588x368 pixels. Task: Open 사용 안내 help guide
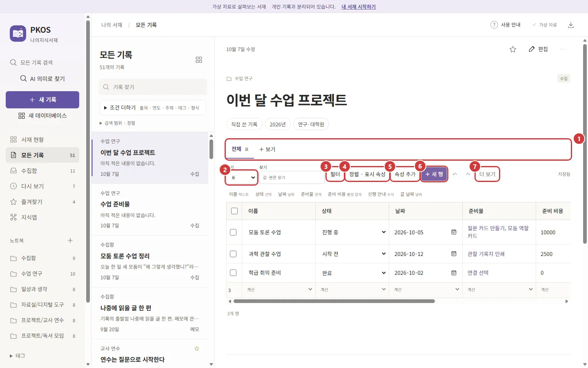pyautogui.click(x=506, y=25)
